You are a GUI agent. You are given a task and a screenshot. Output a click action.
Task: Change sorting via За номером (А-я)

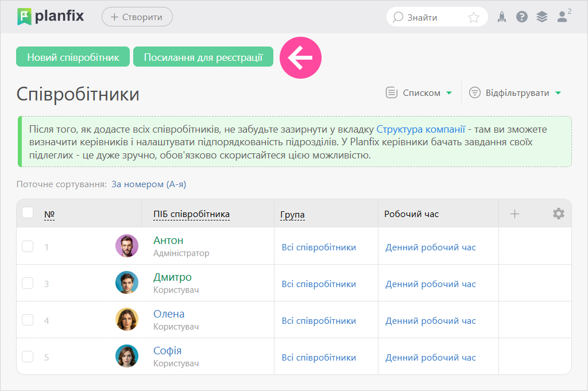[x=148, y=184]
